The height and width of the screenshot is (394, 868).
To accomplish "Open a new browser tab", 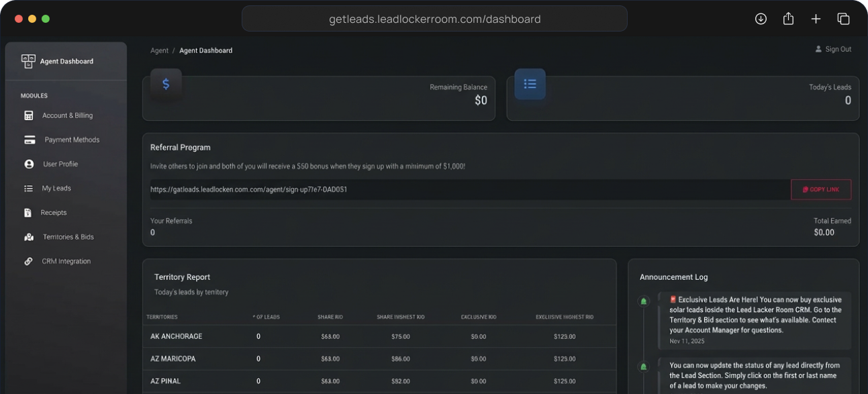I will (x=816, y=19).
